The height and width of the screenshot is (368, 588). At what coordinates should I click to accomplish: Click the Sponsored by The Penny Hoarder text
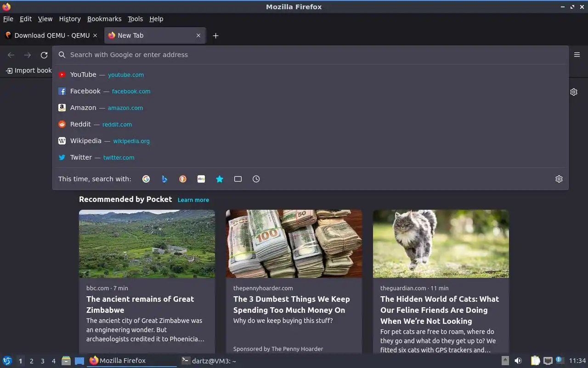pyautogui.click(x=278, y=349)
